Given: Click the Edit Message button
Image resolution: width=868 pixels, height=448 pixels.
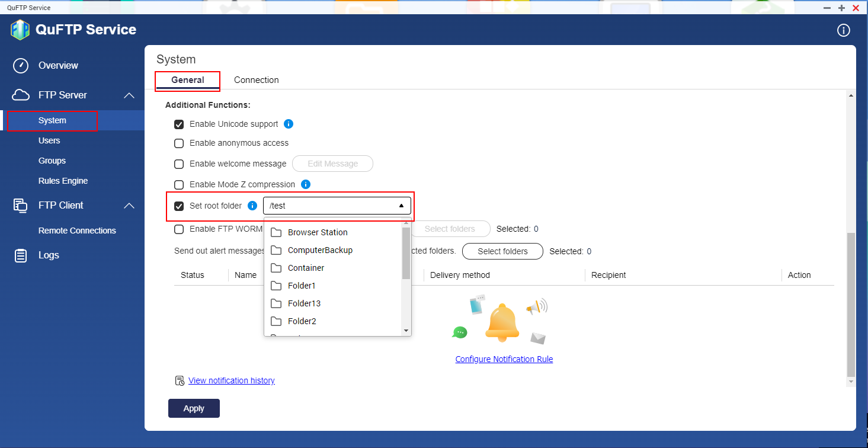Looking at the screenshot, I should pos(333,164).
